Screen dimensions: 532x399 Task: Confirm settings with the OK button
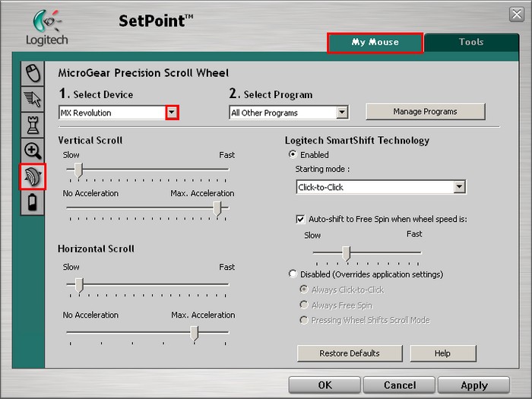325,385
